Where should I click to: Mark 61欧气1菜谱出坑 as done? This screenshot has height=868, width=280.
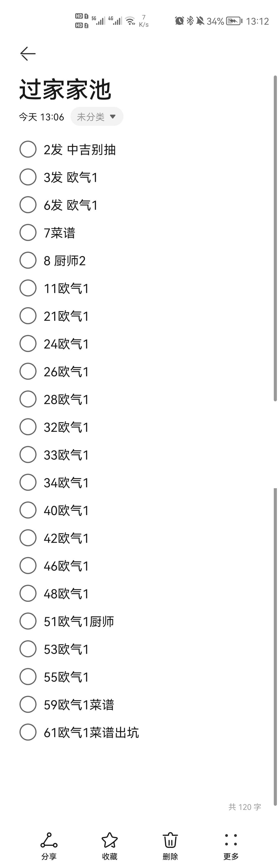pyautogui.click(x=28, y=732)
